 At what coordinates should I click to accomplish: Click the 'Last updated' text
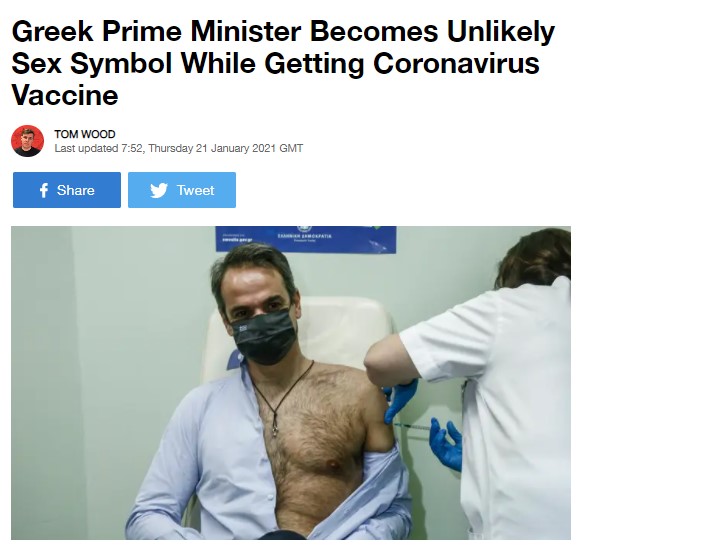pos(86,148)
